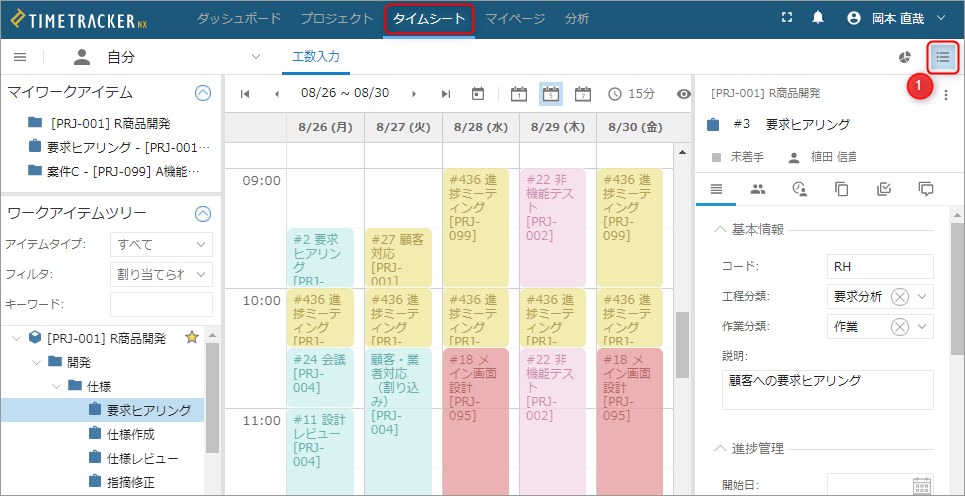This screenshot has width=965, height=496.
Task: Expand the 作業分類 dropdown arrow
Action: pyautogui.click(x=921, y=327)
